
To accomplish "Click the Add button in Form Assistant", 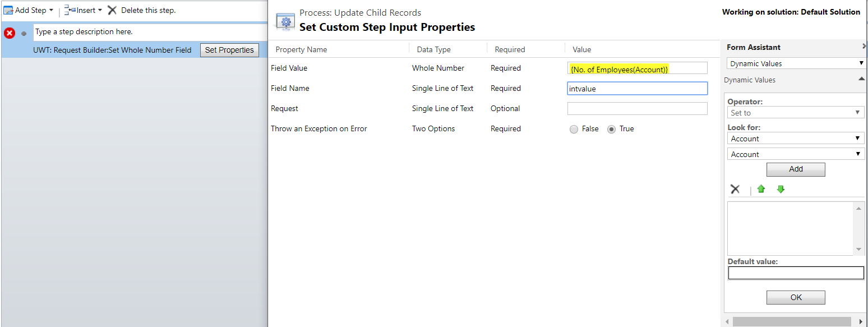I will (796, 169).
